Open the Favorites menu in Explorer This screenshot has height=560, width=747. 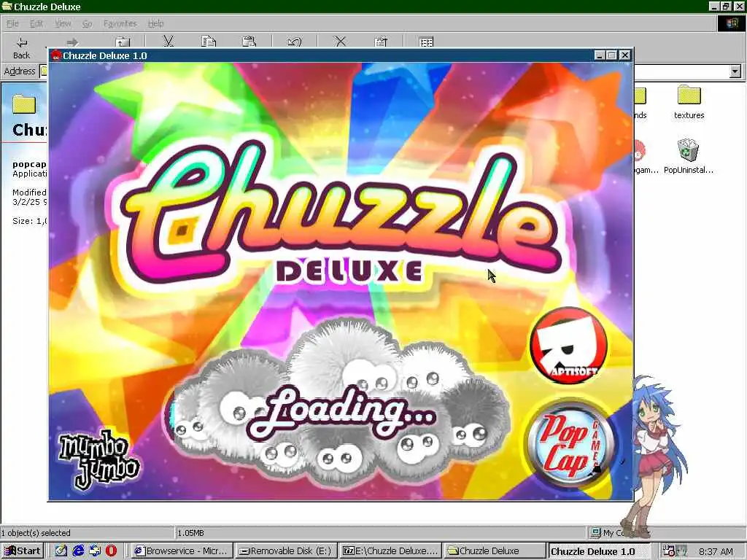120,23
